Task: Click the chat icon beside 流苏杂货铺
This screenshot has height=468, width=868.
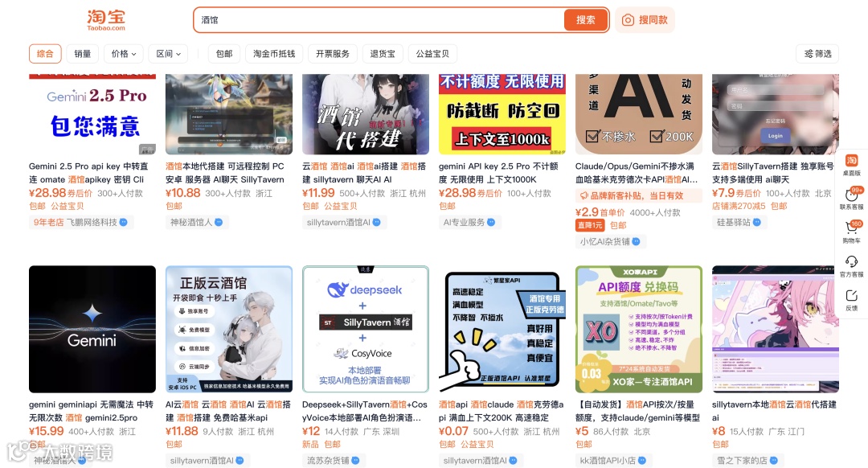Action: (355, 460)
